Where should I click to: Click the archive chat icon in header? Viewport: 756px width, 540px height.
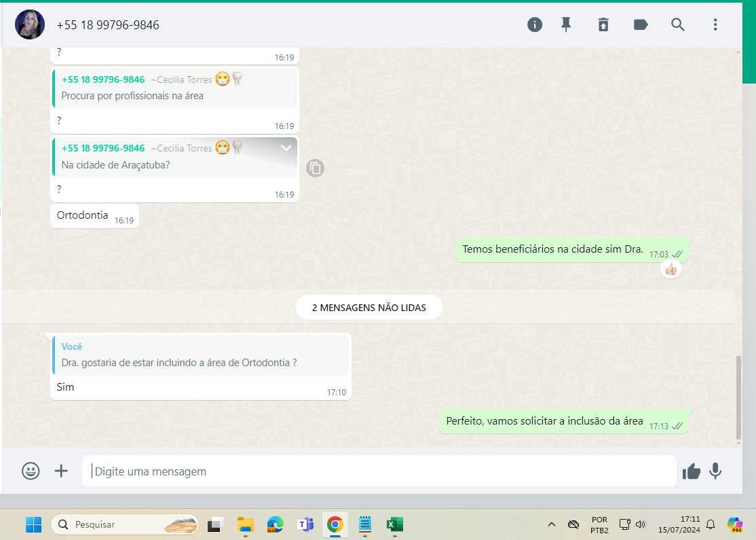click(603, 25)
